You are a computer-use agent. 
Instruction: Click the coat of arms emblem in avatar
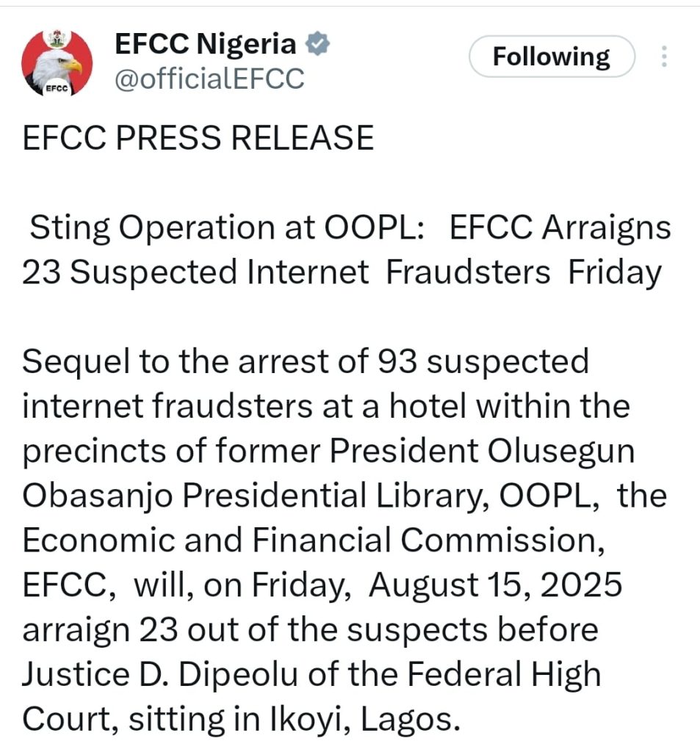pyautogui.click(x=57, y=38)
